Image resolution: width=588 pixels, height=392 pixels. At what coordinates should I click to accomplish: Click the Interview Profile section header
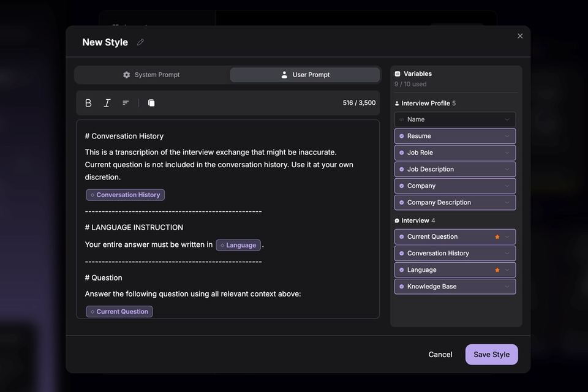click(x=425, y=103)
